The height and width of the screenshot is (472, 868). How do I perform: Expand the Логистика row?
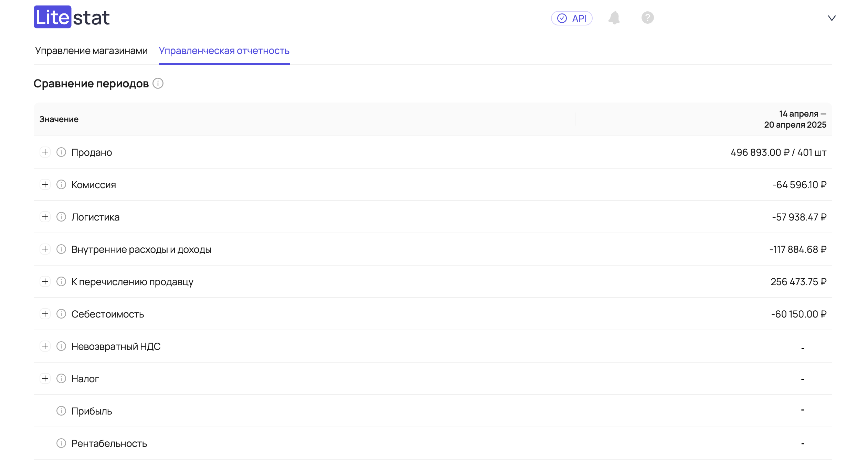click(45, 217)
